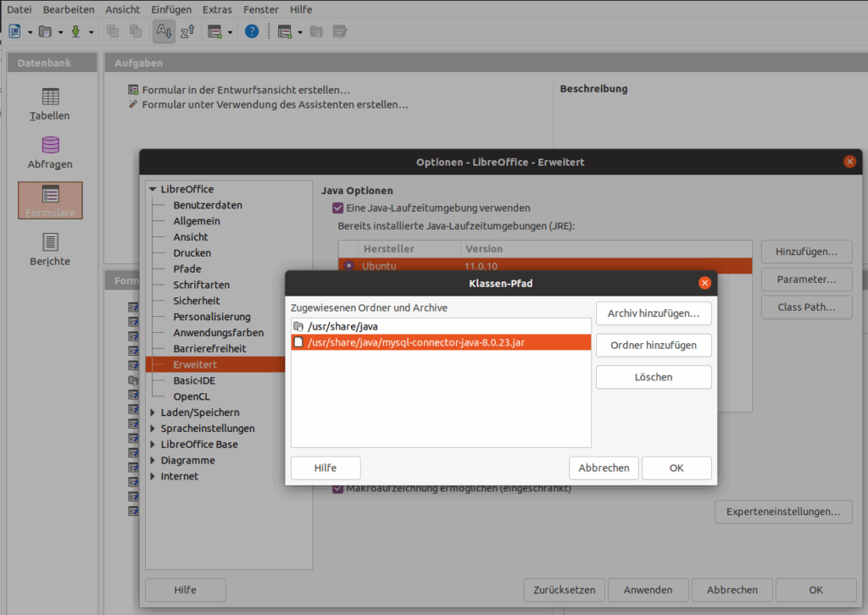Click the Form icon left of Help icon
This screenshot has width=868, height=615.
tap(214, 31)
